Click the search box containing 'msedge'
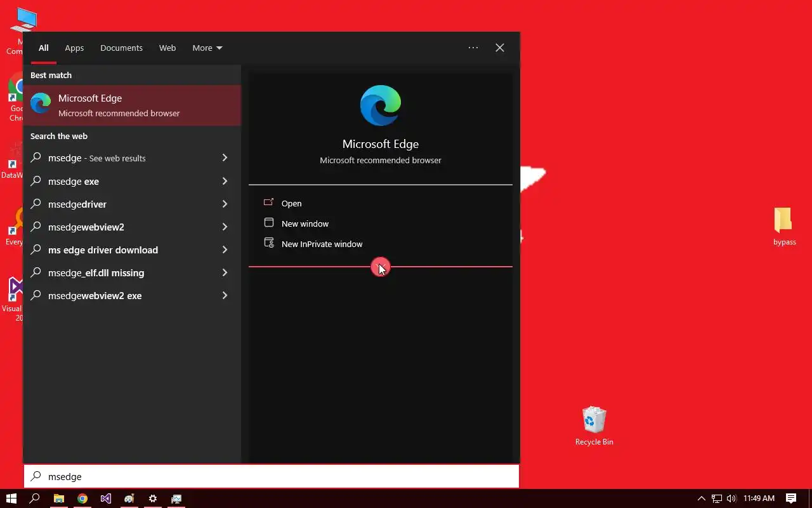The height and width of the screenshot is (508, 812). click(x=272, y=476)
